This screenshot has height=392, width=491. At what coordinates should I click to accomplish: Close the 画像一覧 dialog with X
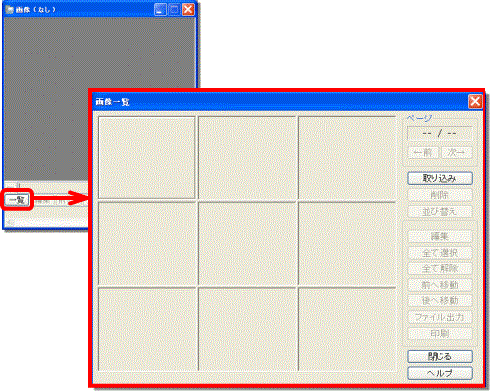pos(475,101)
